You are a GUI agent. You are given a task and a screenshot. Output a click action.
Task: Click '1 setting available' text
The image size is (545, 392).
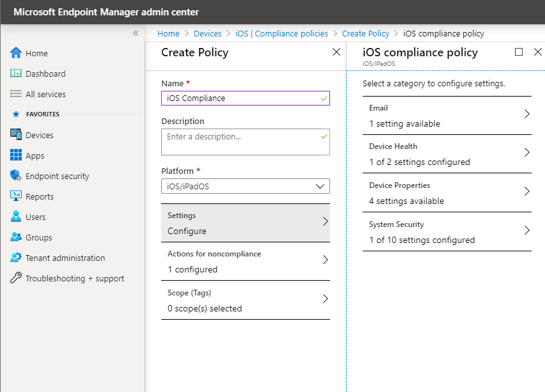(404, 123)
